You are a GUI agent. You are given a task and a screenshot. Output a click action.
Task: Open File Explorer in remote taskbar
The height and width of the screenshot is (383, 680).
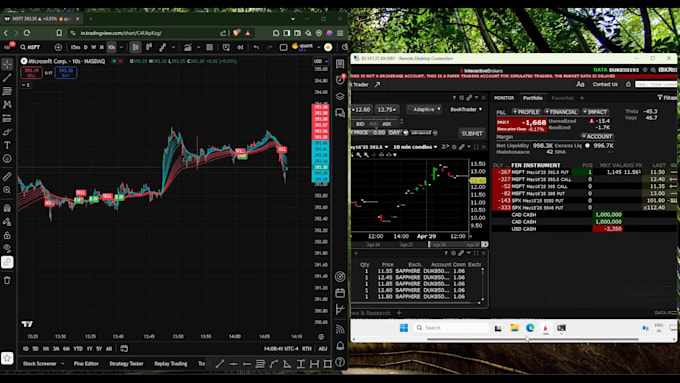click(514, 327)
